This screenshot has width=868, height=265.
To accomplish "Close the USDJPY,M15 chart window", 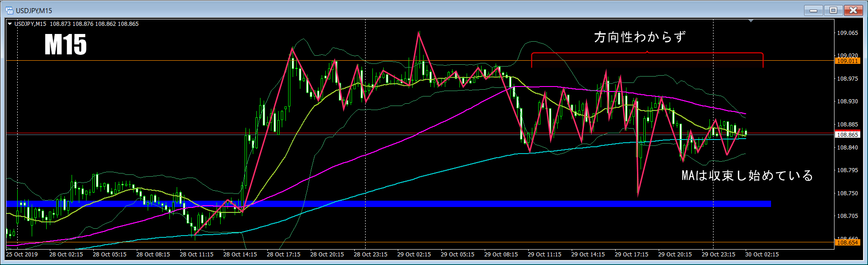I will 853,10.
